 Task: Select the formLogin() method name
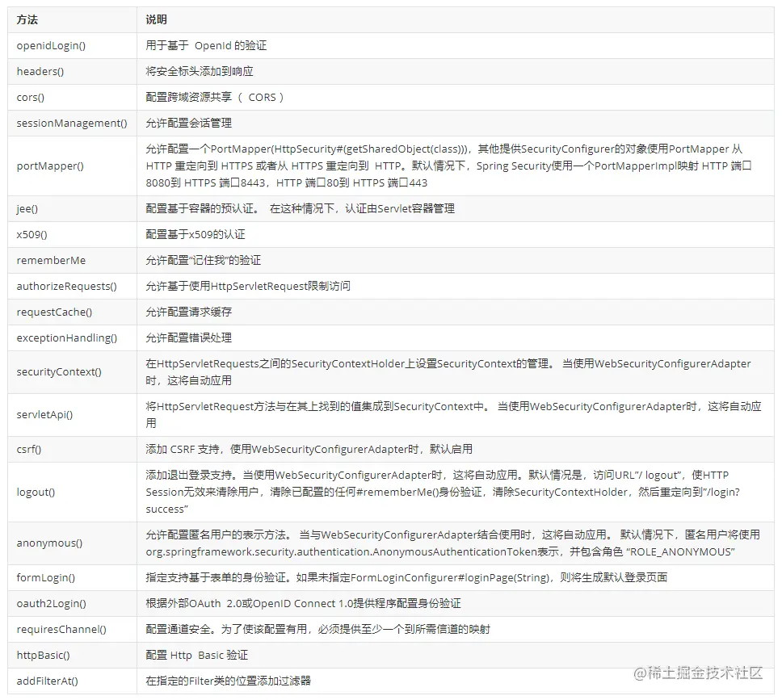click(x=46, y=578)
